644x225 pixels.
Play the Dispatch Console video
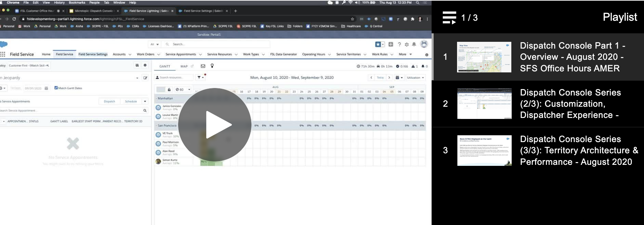[x=214, y=124]
